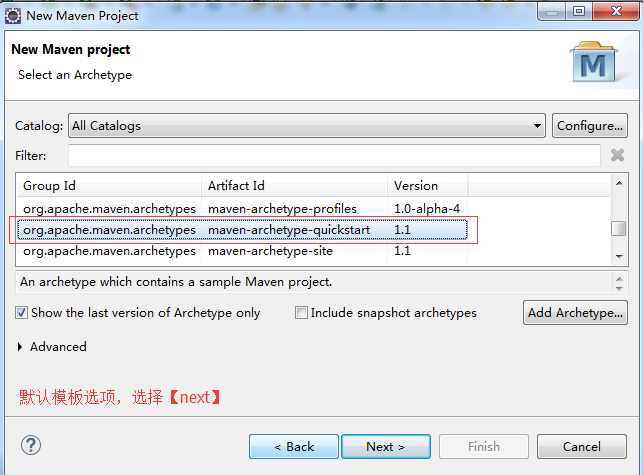This screenshot has height=475, width=643.
Task: Clear the filter with the X icon
Action: point(617,155)
